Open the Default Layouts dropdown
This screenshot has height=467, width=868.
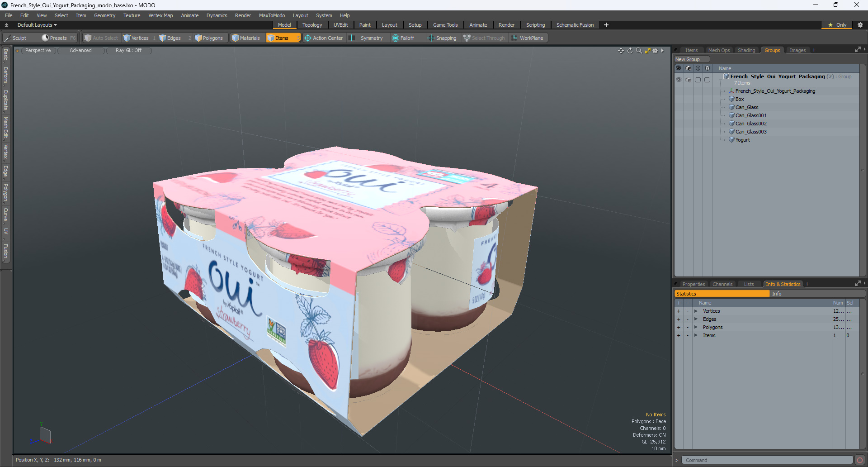37,25
